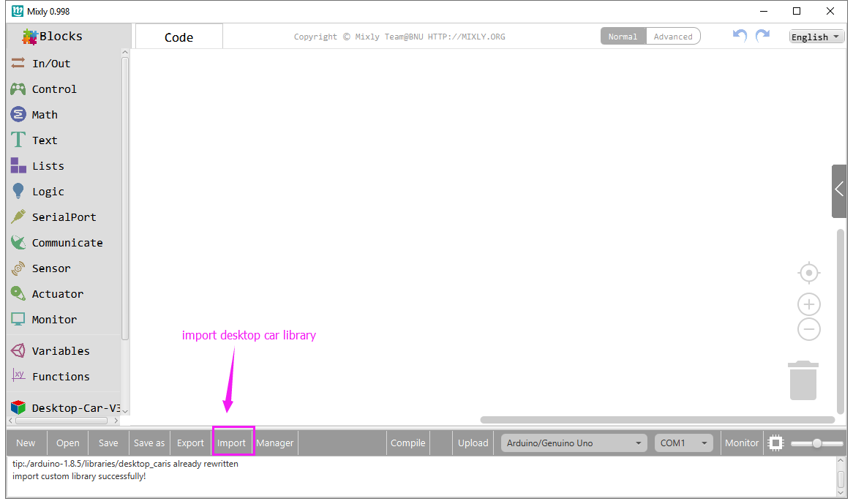The height and width of the screenshot is (504, 853).
Task: Open the Desktop-Car-V3 block category
Action: [66, 407]
